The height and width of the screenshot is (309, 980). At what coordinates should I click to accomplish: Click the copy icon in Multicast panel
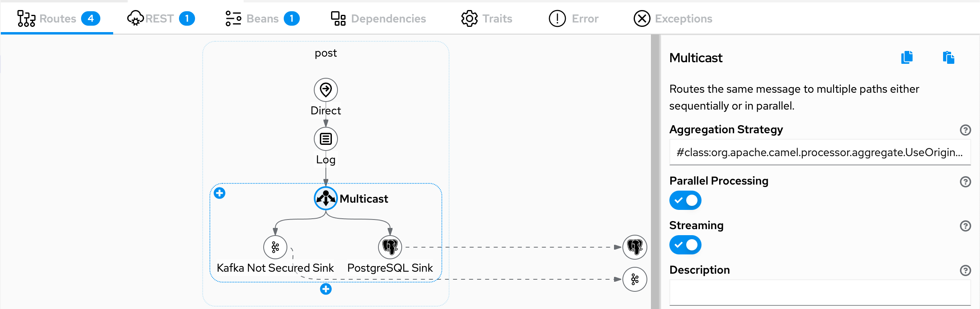pyautogui.click(x=907, y=58)
